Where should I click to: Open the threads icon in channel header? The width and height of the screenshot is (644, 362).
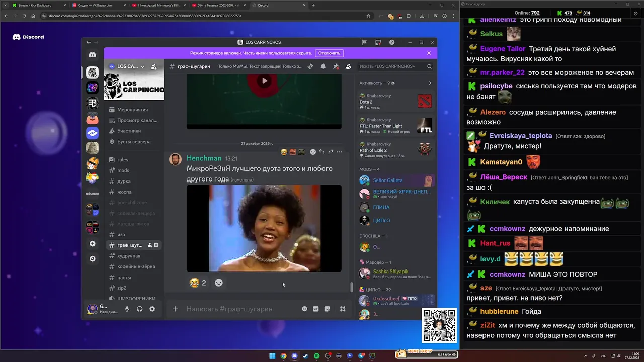click(x=311, y=66)
